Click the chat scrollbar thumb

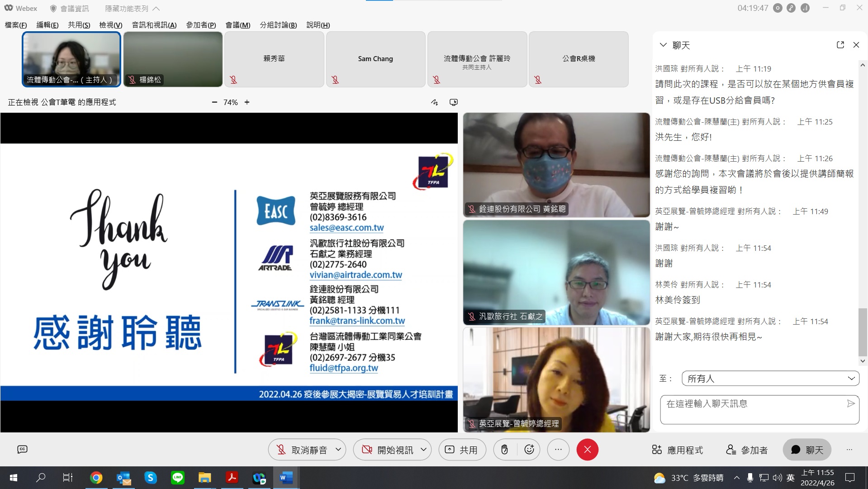(x=863, y=331)
